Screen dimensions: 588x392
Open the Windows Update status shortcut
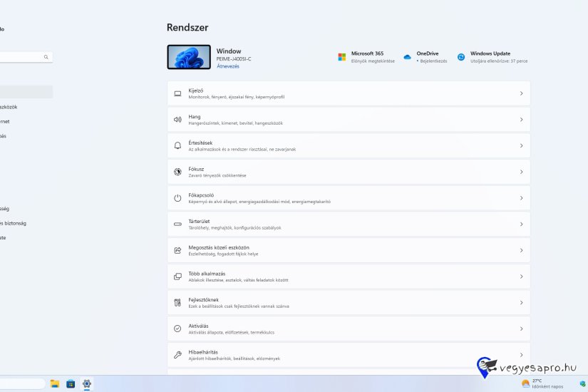(493, 57)
